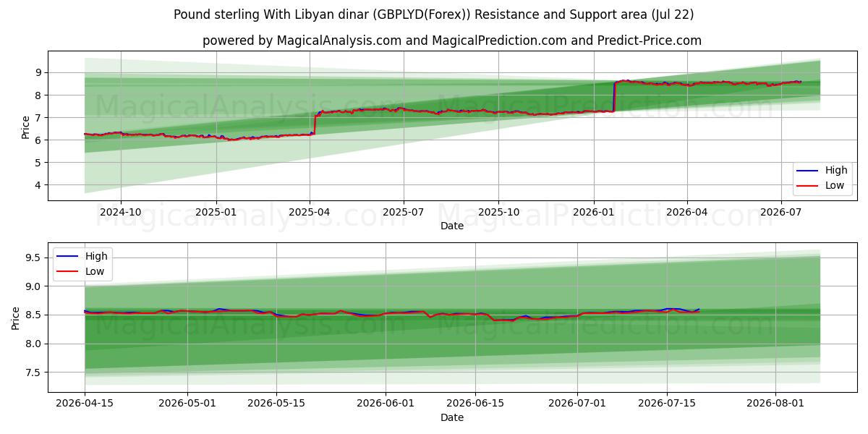The height and width of the screenshot is (434, 868).
Task: Click the '2026-07-01' date label
Action: (x=578, y=405)
